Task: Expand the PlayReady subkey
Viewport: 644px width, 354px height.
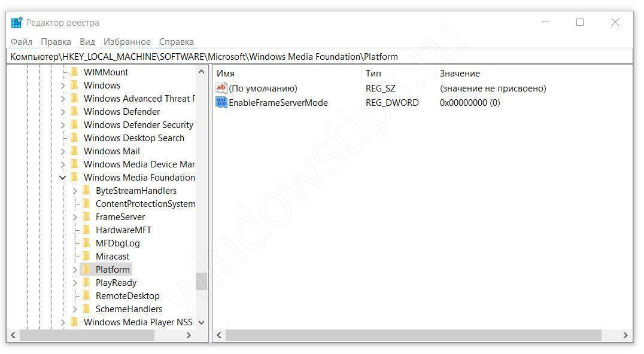Action: pyautogui.click(x=75, y=283)
